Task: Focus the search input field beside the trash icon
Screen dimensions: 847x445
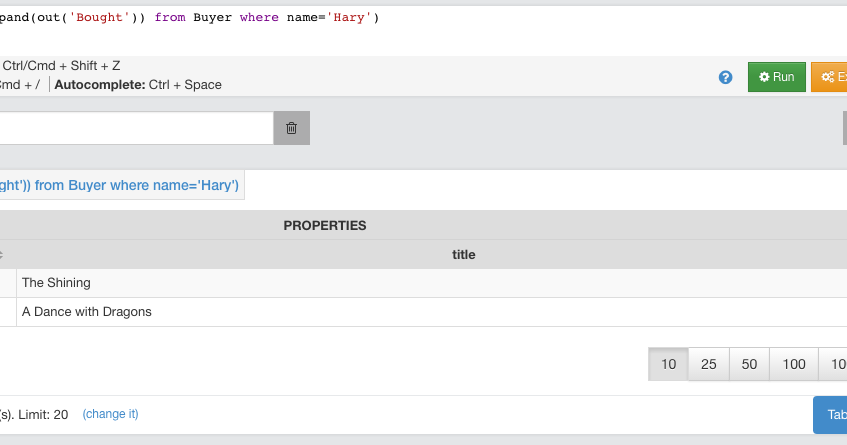Action: point(137,128)
